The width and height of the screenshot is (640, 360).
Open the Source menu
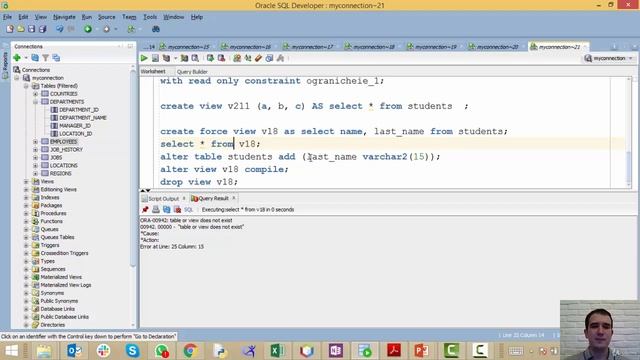coord(107,17)
